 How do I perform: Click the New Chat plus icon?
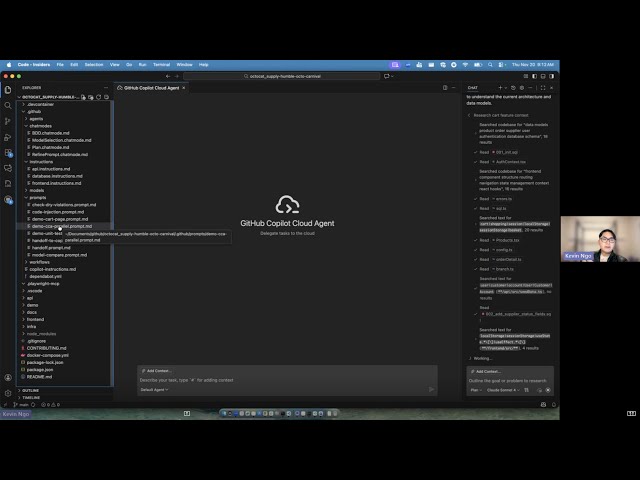coord(500,88)
